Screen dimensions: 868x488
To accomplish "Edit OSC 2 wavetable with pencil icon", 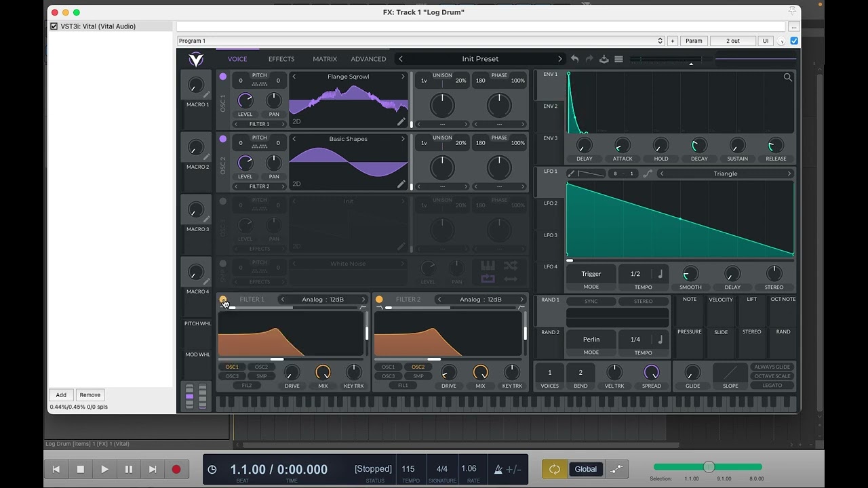I will point(401,184).
